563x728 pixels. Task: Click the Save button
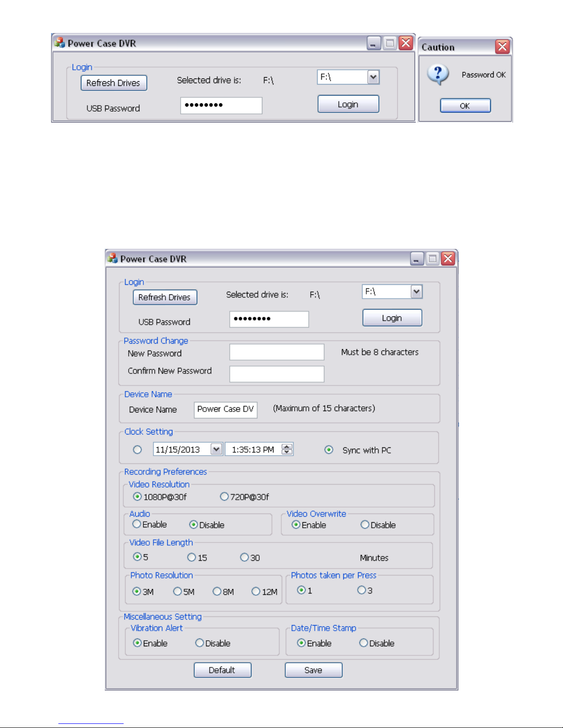tap(313, 670)
